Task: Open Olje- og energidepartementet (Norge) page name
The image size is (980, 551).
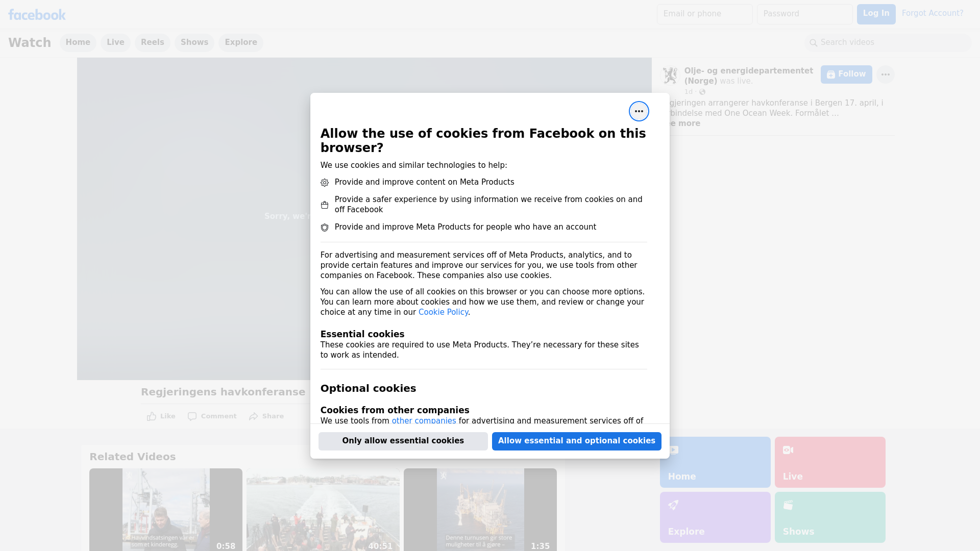Action: (748, 76)
